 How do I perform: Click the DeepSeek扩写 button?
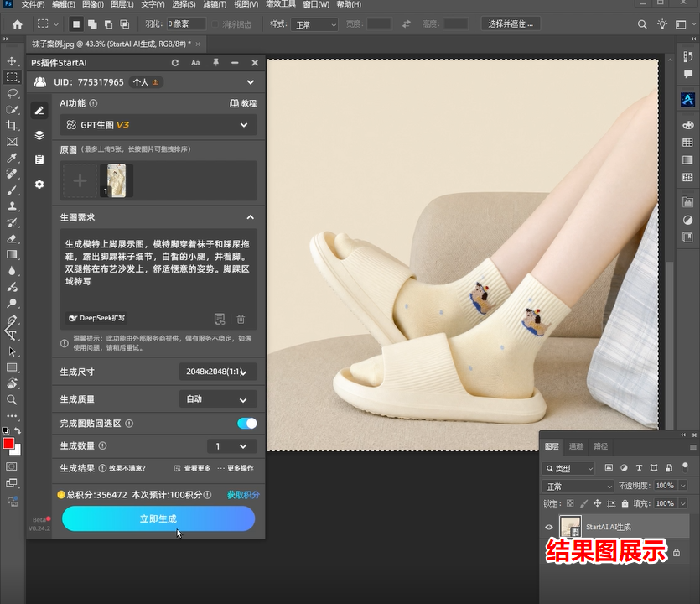96,318
